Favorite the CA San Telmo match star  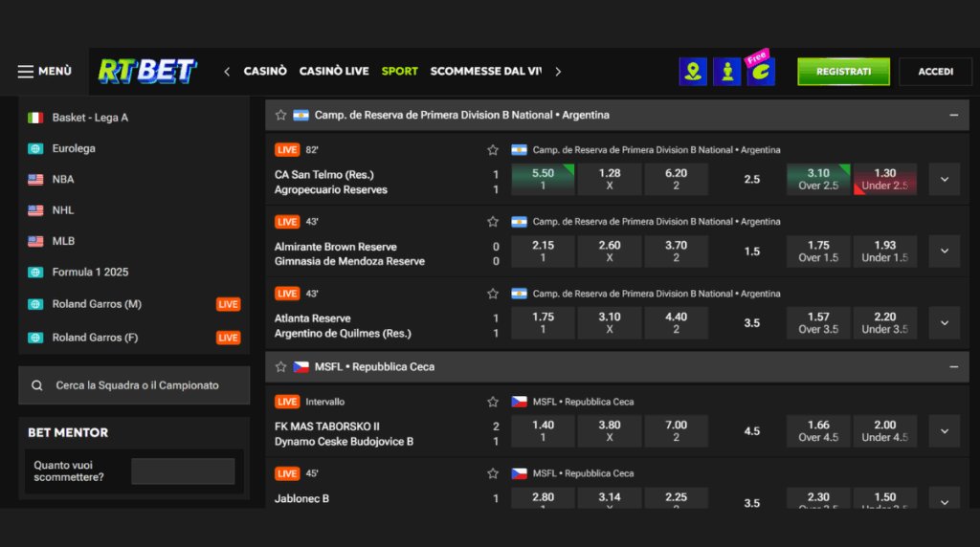click(493, 150)
